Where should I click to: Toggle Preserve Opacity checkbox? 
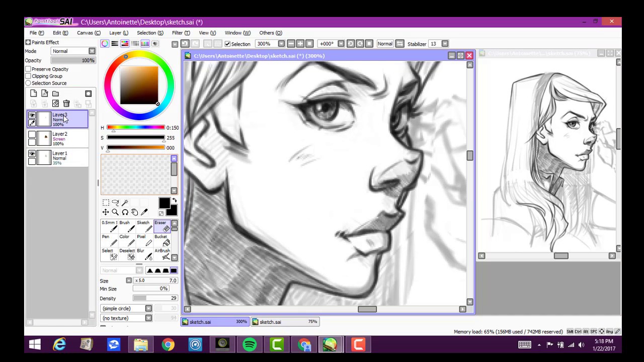[28, 69]
